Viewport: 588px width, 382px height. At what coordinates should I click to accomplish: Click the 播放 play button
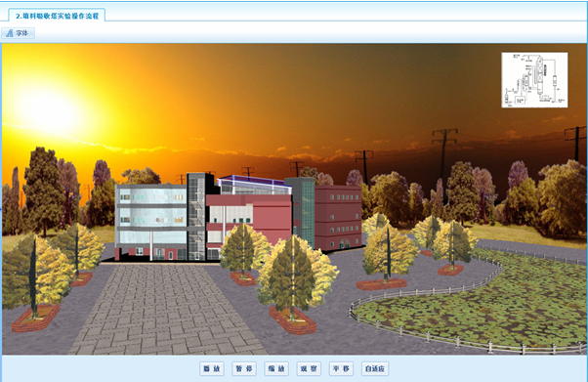tap(212, 368)
